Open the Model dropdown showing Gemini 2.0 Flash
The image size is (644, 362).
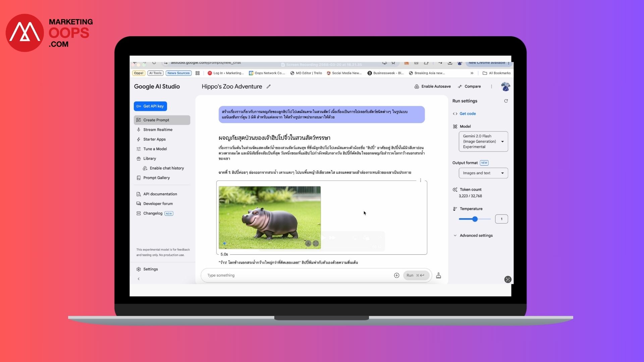483,141
